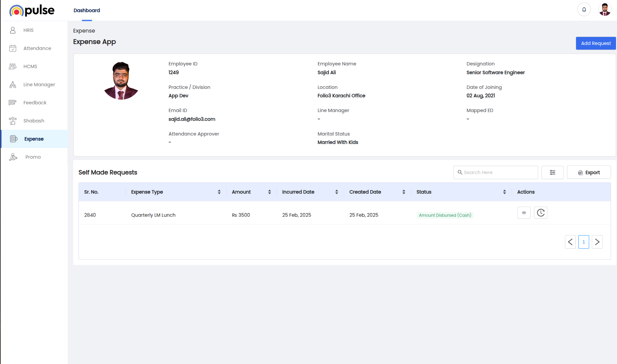The height and width of the screenshot is (364, 617).
Task: Open the Promo sidebar item
Action: (33, 157)
